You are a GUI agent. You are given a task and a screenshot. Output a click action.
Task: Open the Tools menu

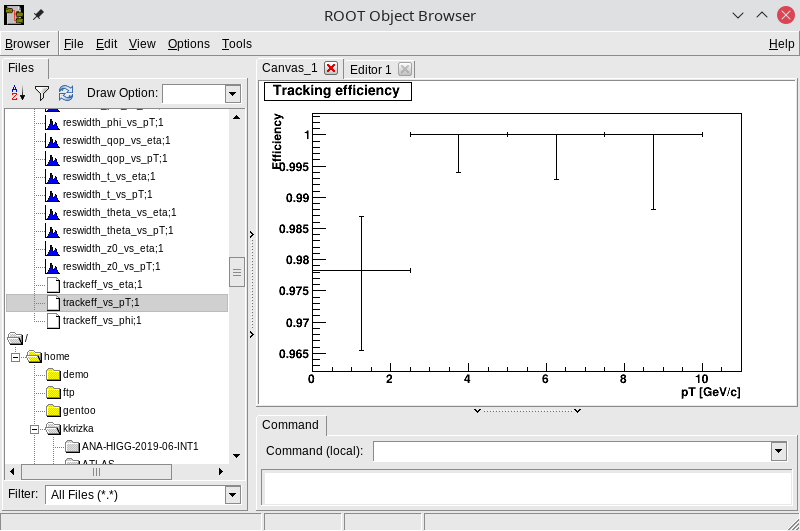(x=237, y=44)
